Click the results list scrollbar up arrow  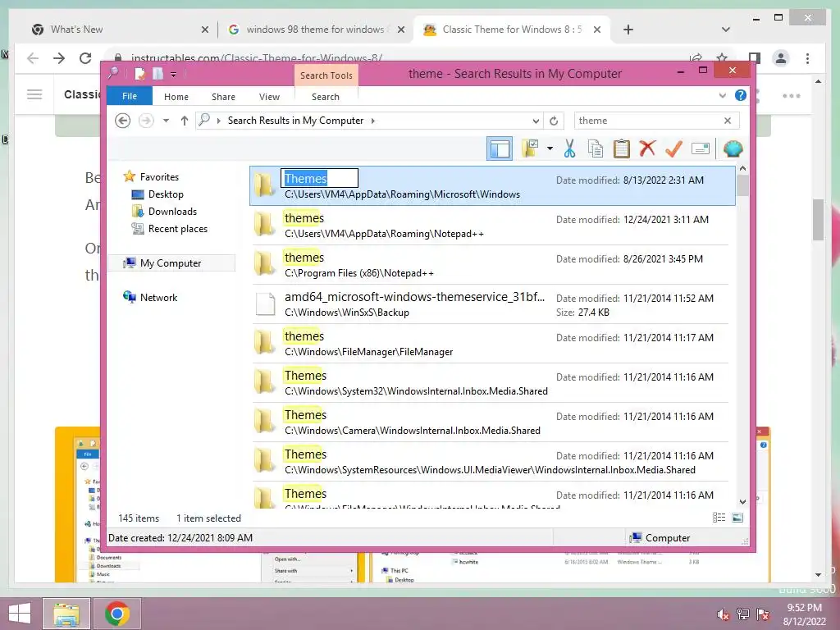coord(742,169)
